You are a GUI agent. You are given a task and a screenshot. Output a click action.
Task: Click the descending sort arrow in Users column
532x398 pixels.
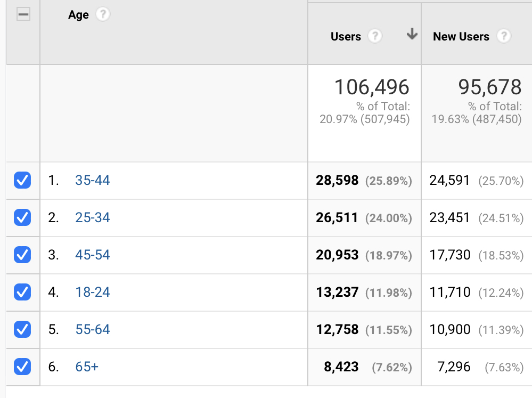(411, 35)
